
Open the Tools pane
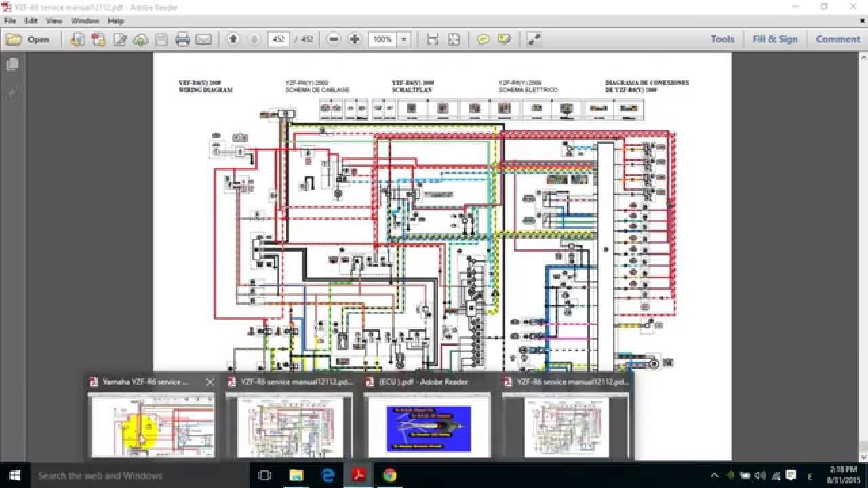pyautogui.click(x=722, y=39)
